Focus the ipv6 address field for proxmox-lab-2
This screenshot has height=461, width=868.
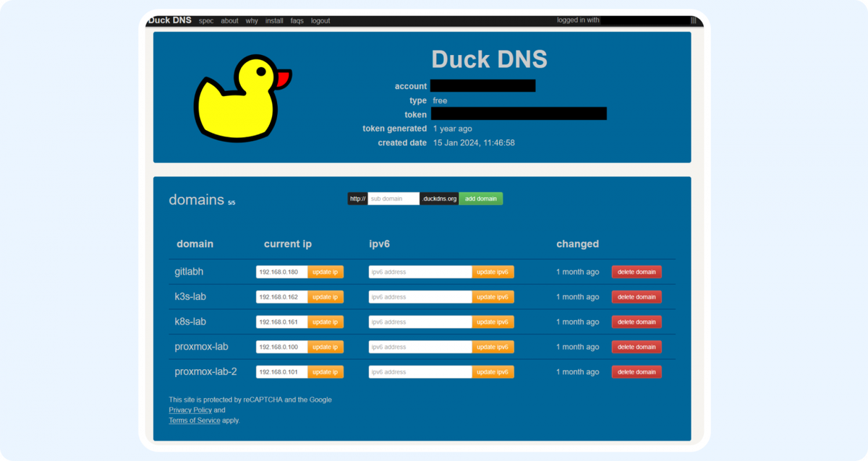click(x=420, y=372)
